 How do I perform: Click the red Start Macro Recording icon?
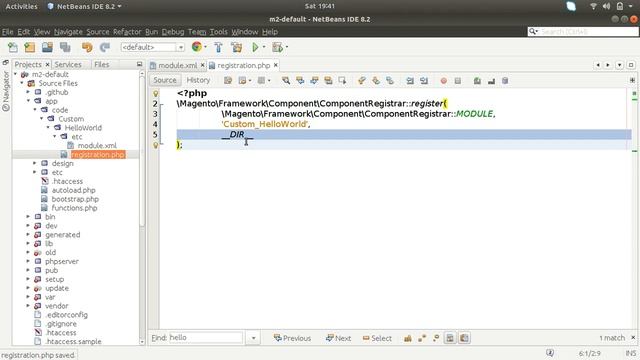pos(444,80)
